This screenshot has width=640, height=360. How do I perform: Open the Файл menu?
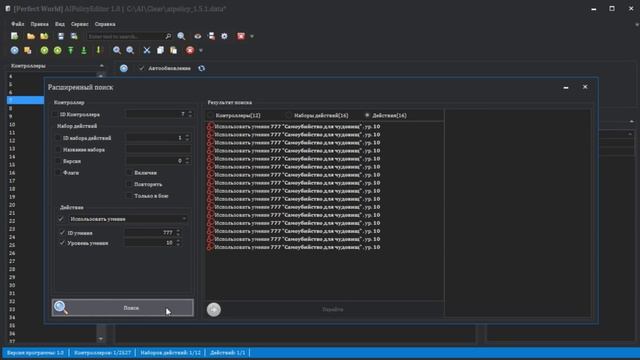pyautogui.click(x=18, y=24)
